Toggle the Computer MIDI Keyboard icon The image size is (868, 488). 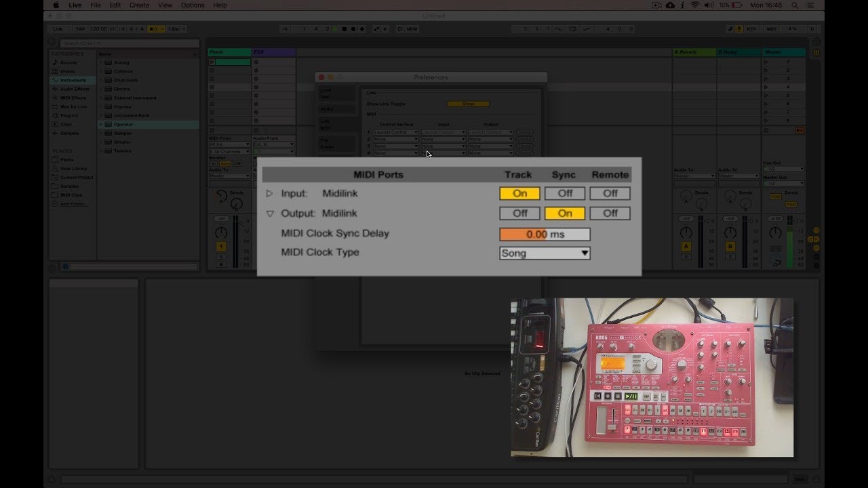pos(739,29)
